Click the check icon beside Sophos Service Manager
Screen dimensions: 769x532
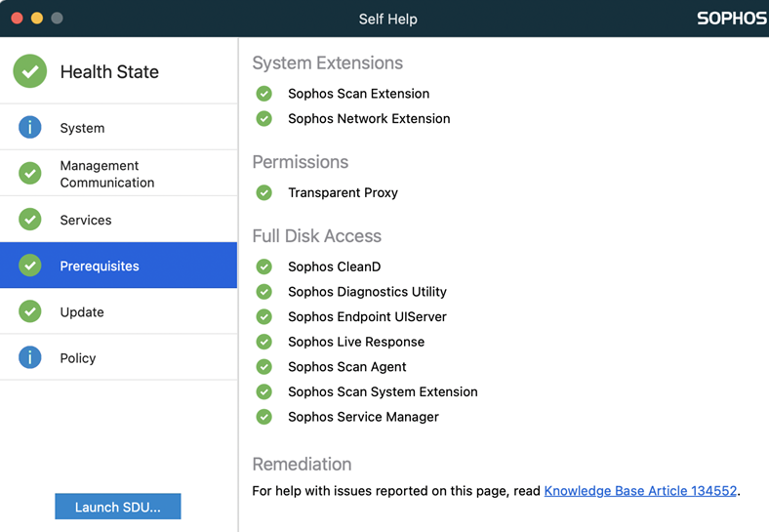(x=263, y=417)
